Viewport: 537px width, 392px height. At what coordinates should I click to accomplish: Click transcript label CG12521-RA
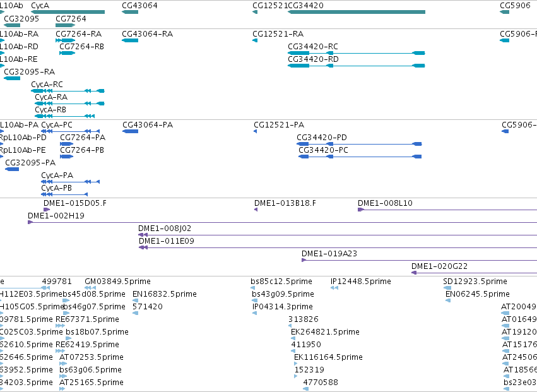click(x=278, y=34)
